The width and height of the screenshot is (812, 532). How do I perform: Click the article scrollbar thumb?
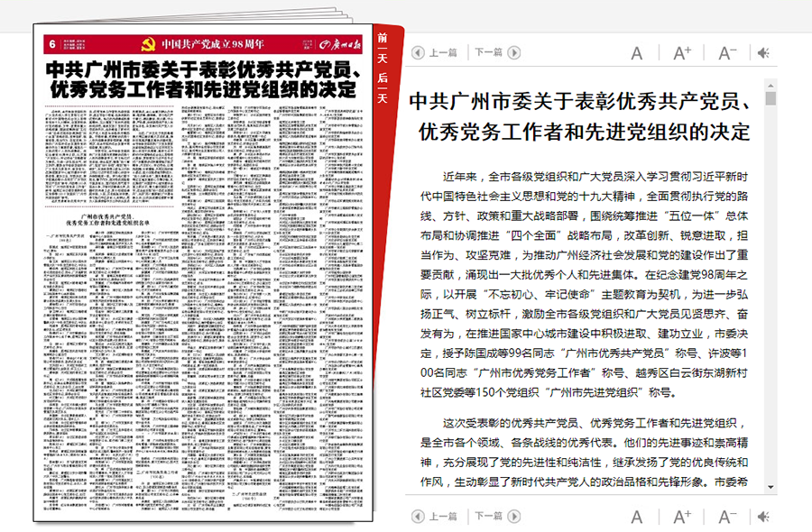point(770,98)
